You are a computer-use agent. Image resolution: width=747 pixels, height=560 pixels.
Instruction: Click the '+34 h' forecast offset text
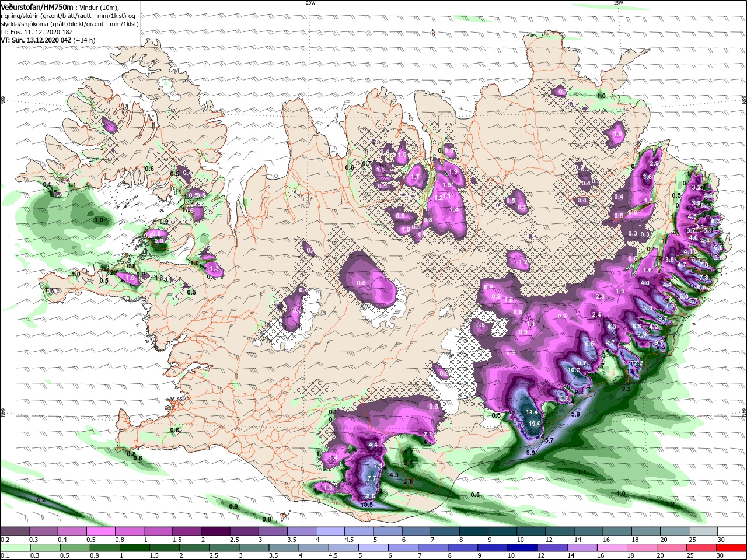(85, 40)
